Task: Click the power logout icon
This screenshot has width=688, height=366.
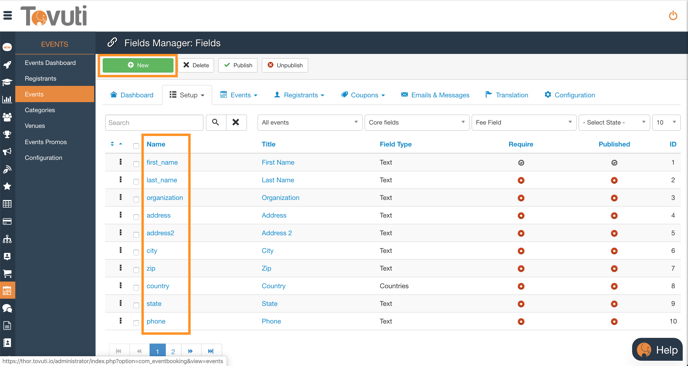Action: click(673, 16)
